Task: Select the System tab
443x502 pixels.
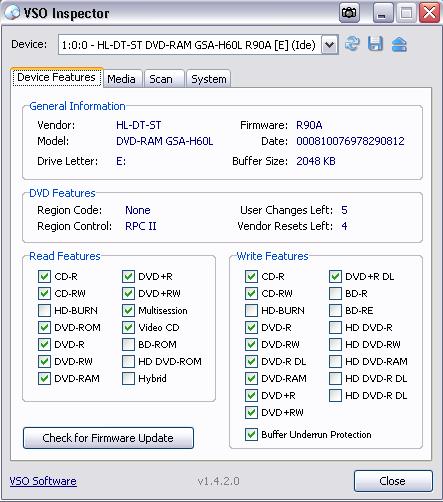Action: pos(209,79)
